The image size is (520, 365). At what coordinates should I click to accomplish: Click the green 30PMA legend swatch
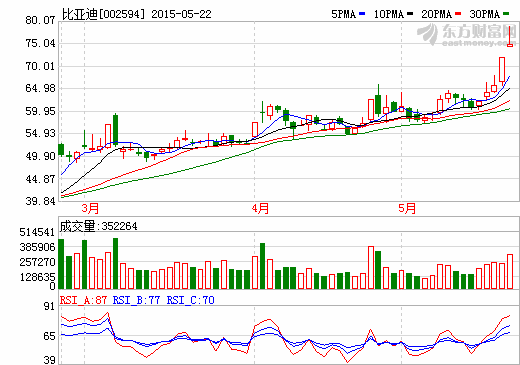(x=506, y=14)
